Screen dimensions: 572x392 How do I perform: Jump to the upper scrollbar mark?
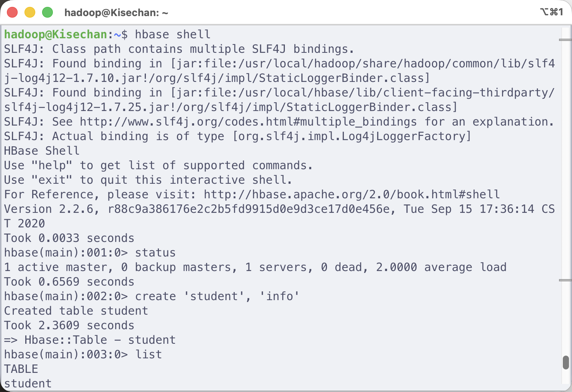pos(565,40)
